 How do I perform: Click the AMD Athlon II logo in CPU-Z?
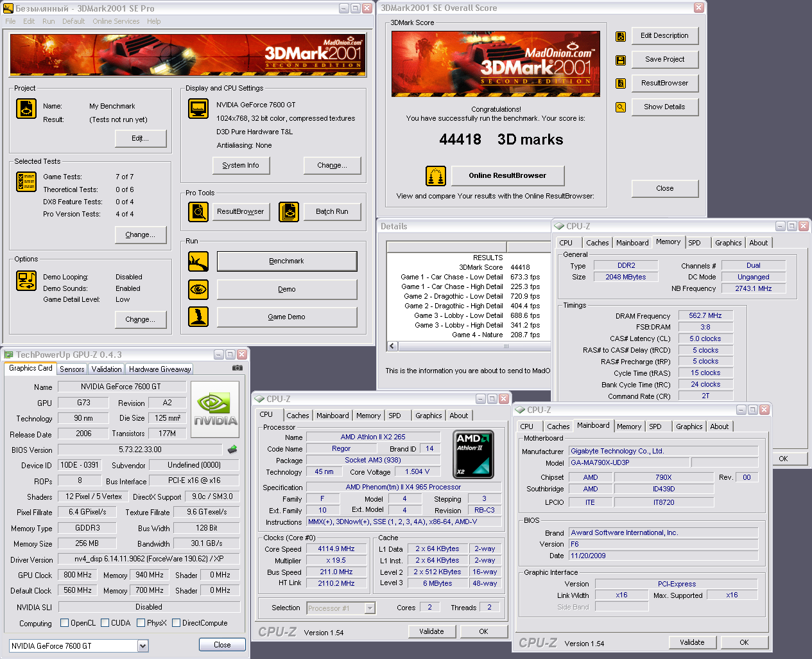click(x=474, y=455)
